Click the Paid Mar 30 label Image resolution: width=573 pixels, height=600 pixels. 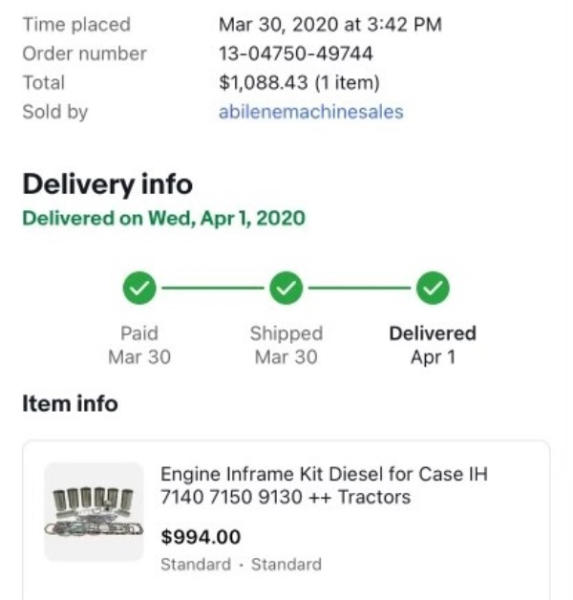[139, 345]
